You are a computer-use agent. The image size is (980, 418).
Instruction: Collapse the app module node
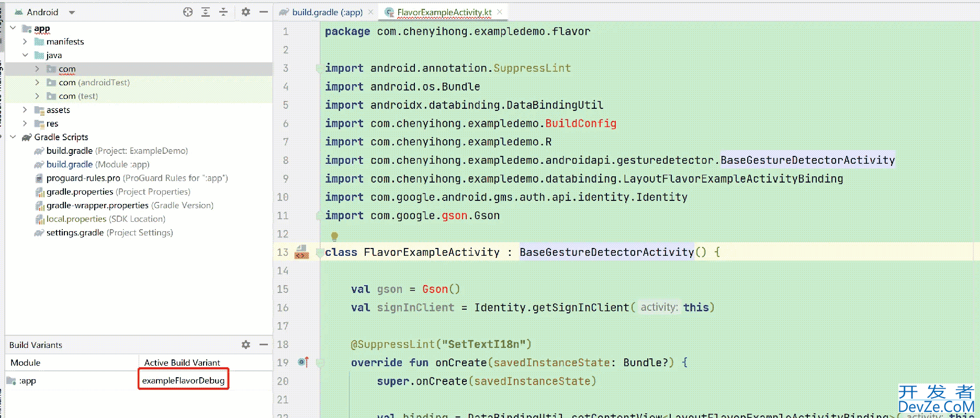coord(13,28)
